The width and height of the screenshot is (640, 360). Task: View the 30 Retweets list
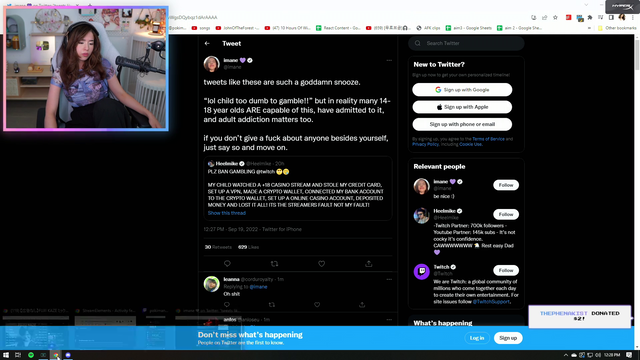[x=218, y=247]
